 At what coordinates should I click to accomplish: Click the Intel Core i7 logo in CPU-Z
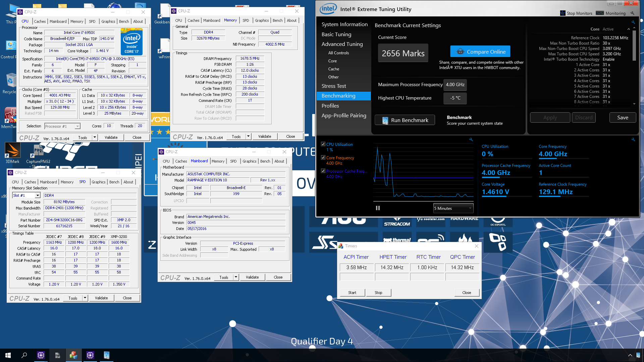tap(132, 42)
